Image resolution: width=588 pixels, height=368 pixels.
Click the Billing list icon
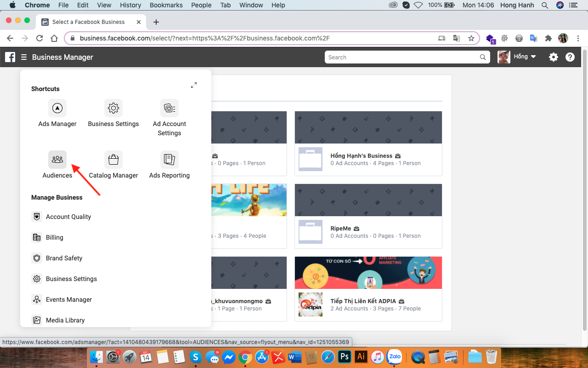coord(37,237)
